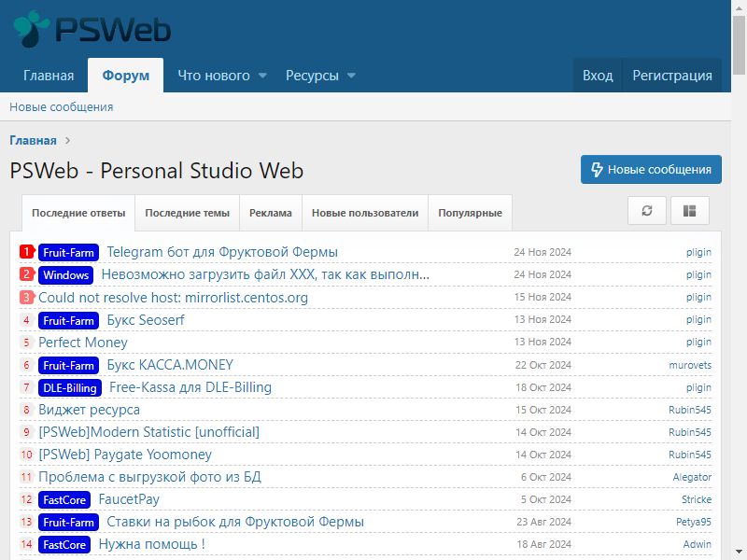The height and width of the screenshot is (560, 747).
Task: Open user Alegator profile
Action: click(x=692, y=477)
